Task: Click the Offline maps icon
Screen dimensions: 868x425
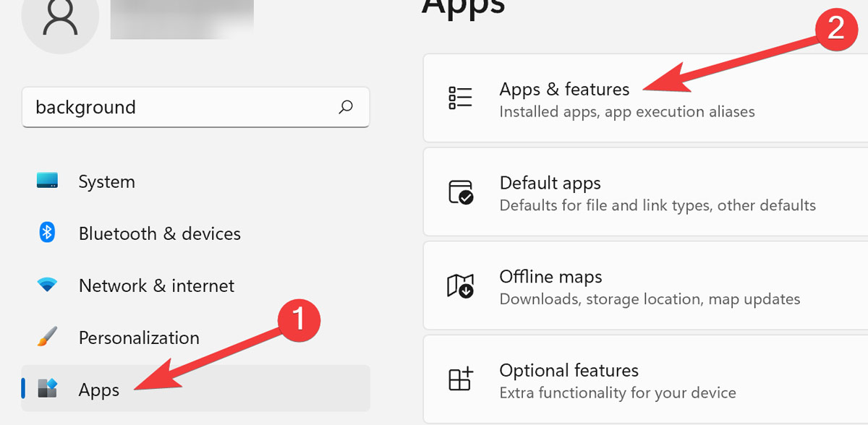Action: [x=461, y=286]
